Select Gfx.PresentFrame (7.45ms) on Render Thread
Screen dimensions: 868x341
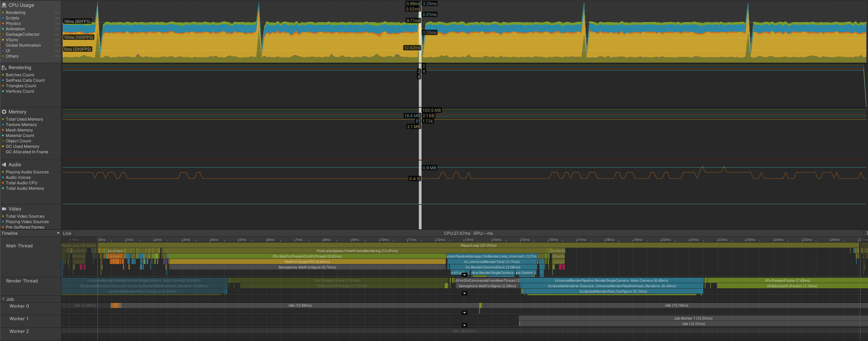787,280
